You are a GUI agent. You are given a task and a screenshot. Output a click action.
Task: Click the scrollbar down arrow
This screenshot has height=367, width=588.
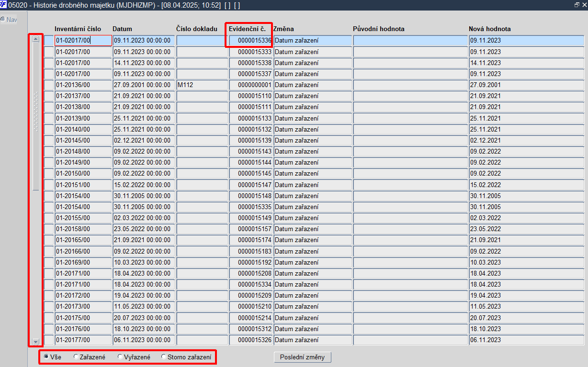click(35, 342)
